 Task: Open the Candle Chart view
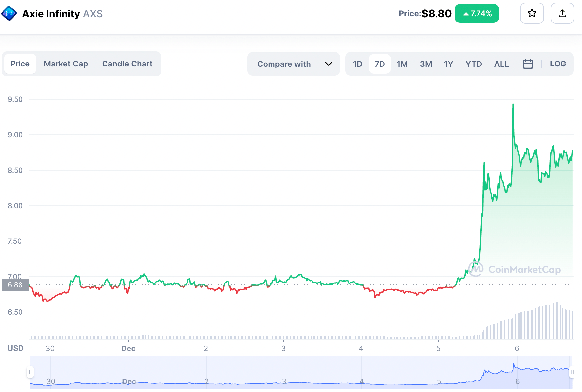tap(127, 64)
